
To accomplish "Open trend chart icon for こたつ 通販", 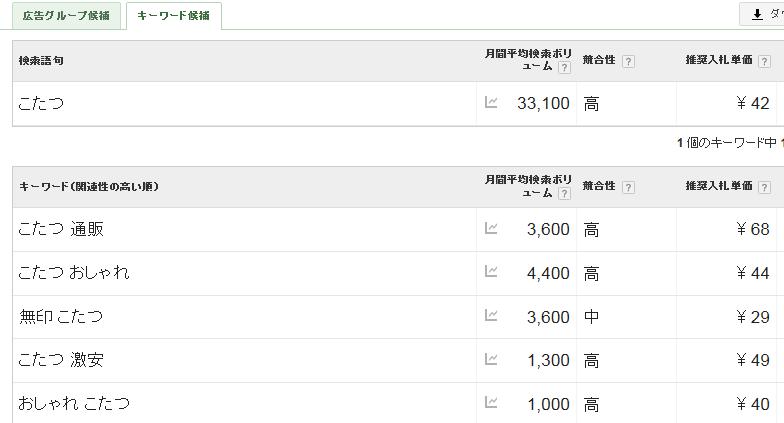I will (x=491, y=228).
